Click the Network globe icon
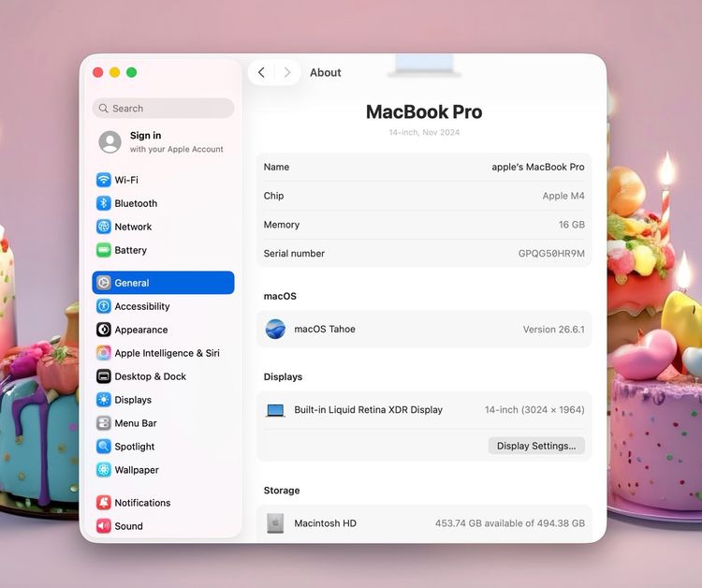Viewport: 702px width, 588px height. 104,227
